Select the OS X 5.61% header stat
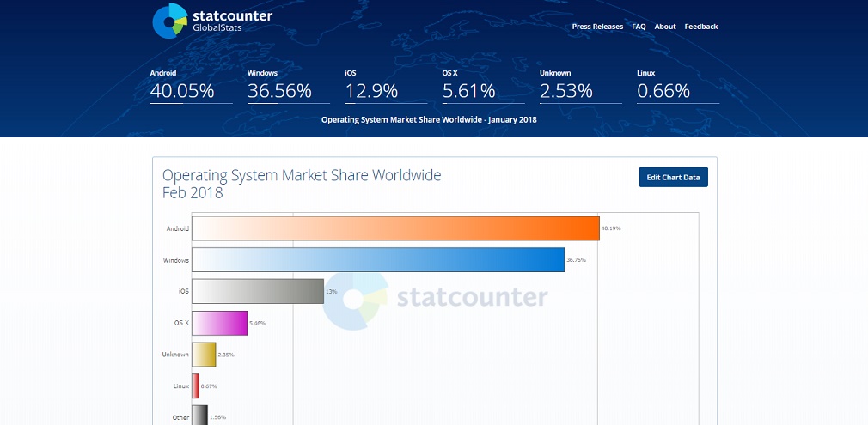The image size is (868, 425). point(483,87)
